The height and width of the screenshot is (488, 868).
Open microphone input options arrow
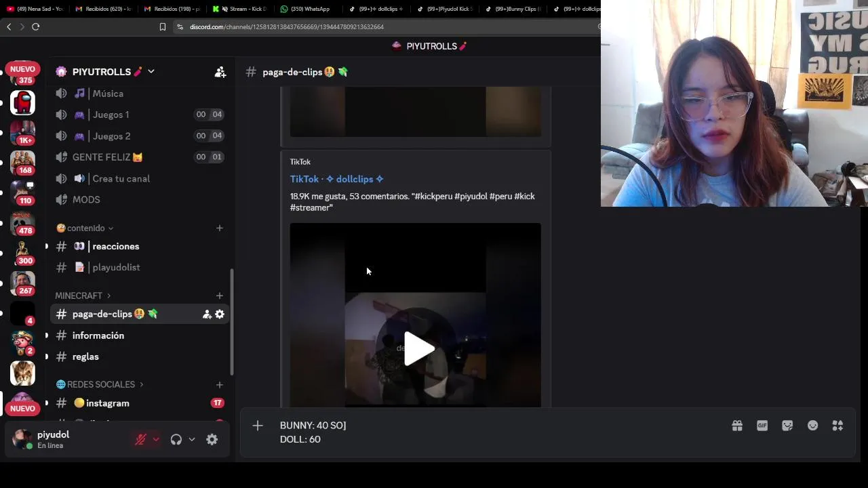point(156,439)
